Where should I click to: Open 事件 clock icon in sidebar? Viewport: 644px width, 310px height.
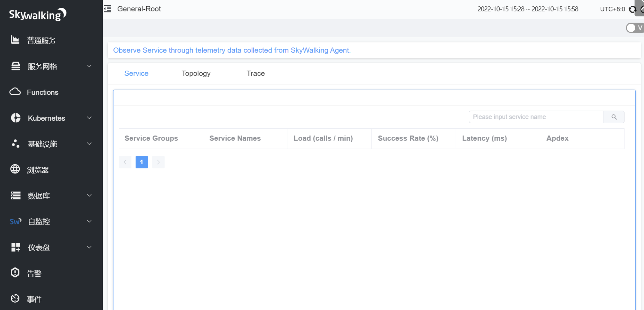[15, 299]
